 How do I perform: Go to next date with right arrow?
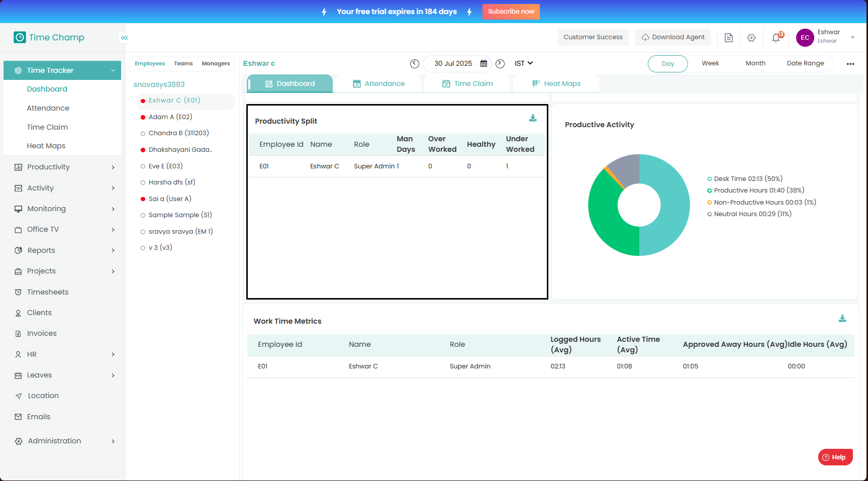pos(500,64)
